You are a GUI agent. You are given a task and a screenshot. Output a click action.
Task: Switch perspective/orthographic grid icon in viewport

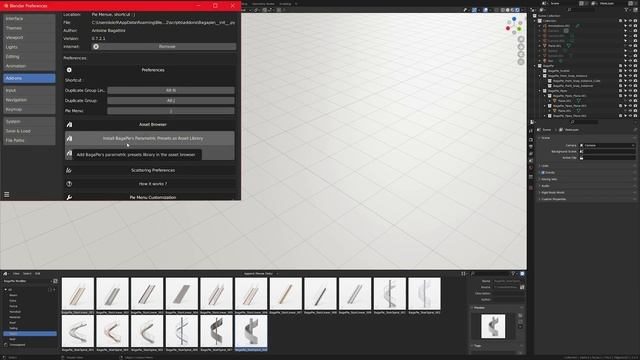pos(521,62)
